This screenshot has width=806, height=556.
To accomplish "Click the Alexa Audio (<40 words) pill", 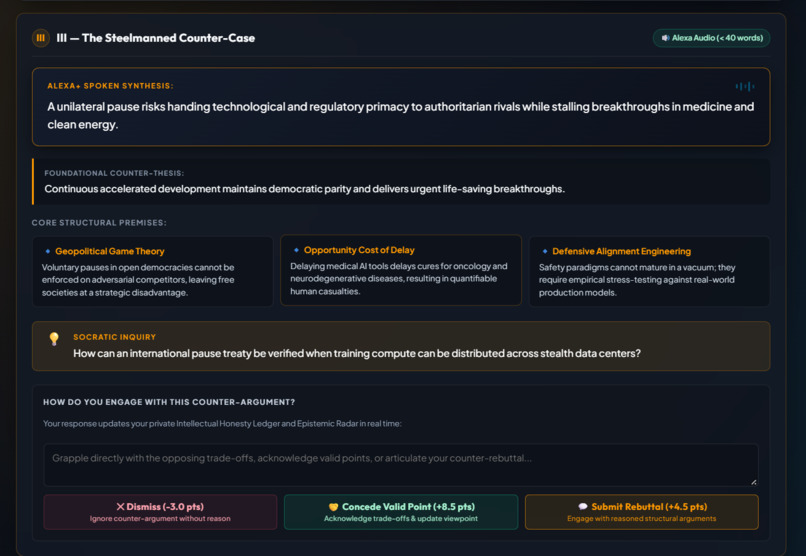I will 711,38.
